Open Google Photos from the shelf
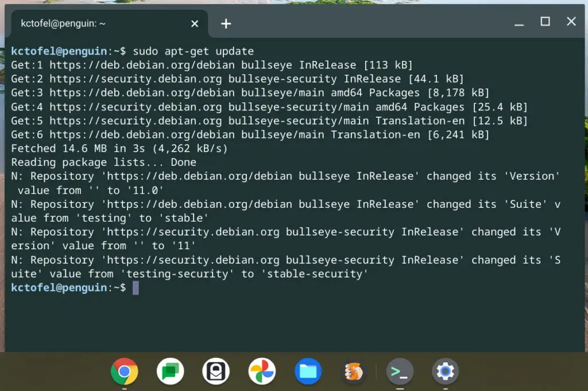 coord(262,371)
